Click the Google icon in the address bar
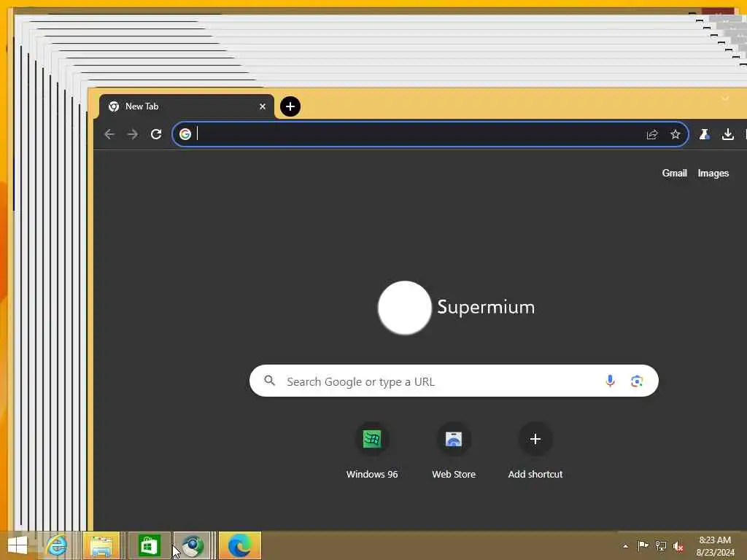The height and width of the screenshot is (560, 747). [185, 134]
